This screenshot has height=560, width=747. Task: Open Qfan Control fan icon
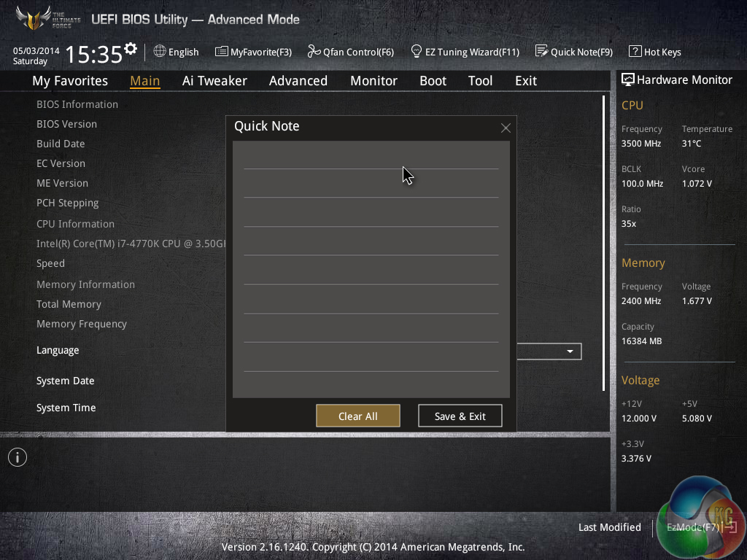314,52
